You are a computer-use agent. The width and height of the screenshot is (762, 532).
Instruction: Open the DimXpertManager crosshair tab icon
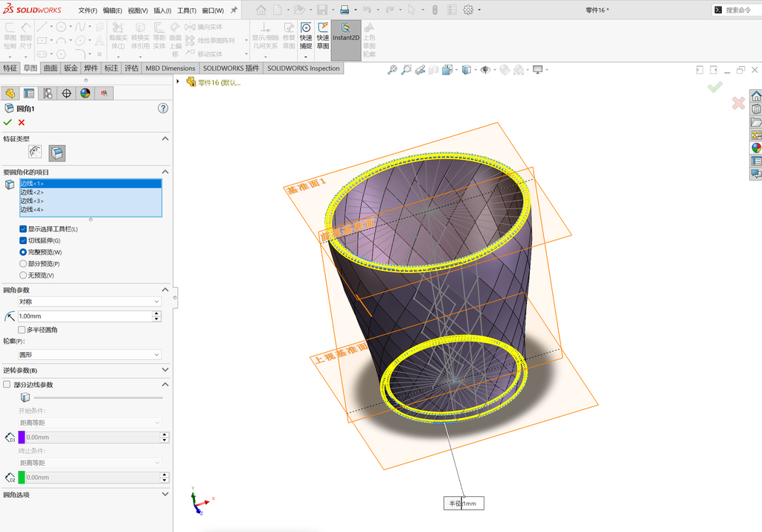pos(66,93)
